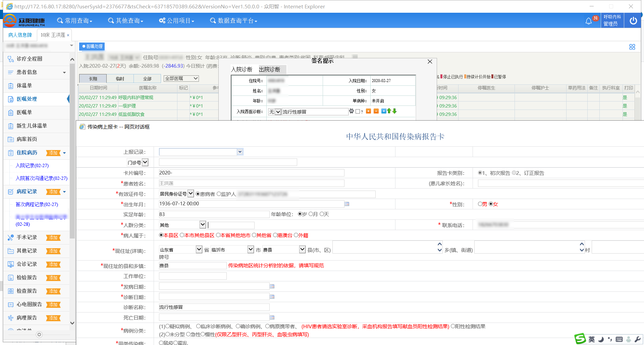Open calendar picker for 出生年月
644x345 pixels.
[x=347, y=204]
